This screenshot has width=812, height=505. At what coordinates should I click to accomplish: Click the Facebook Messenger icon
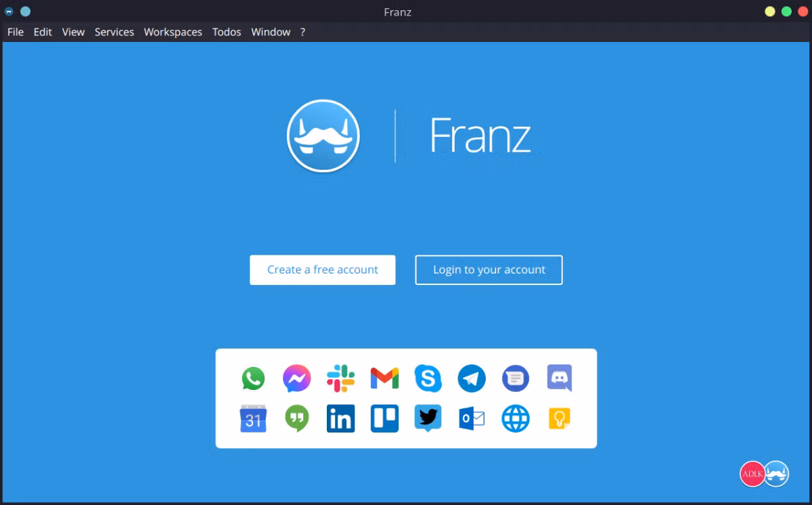tap(296, 378)
